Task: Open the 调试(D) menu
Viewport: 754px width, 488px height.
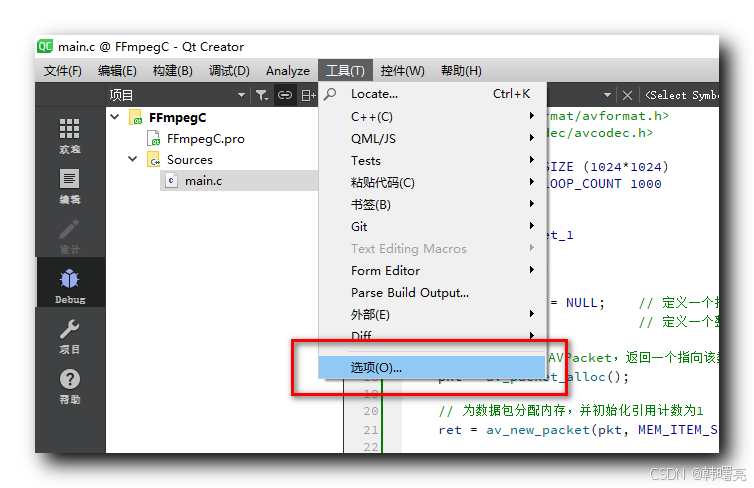Action: pyautogui.click(x=229, y=71)
